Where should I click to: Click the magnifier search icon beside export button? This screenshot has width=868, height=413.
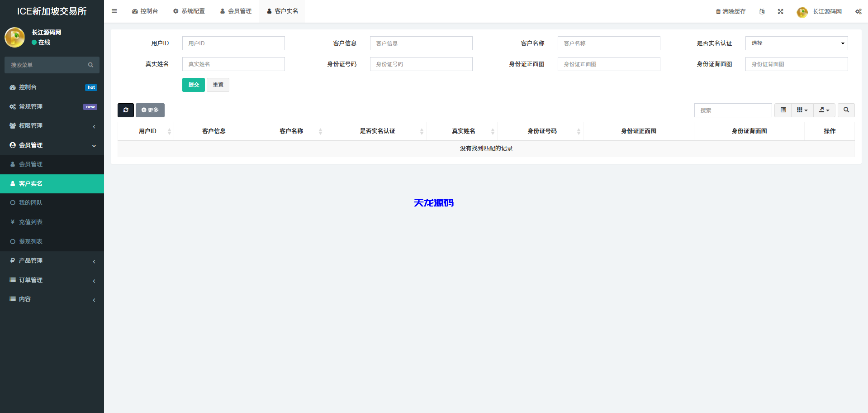(x=846, y=110)
